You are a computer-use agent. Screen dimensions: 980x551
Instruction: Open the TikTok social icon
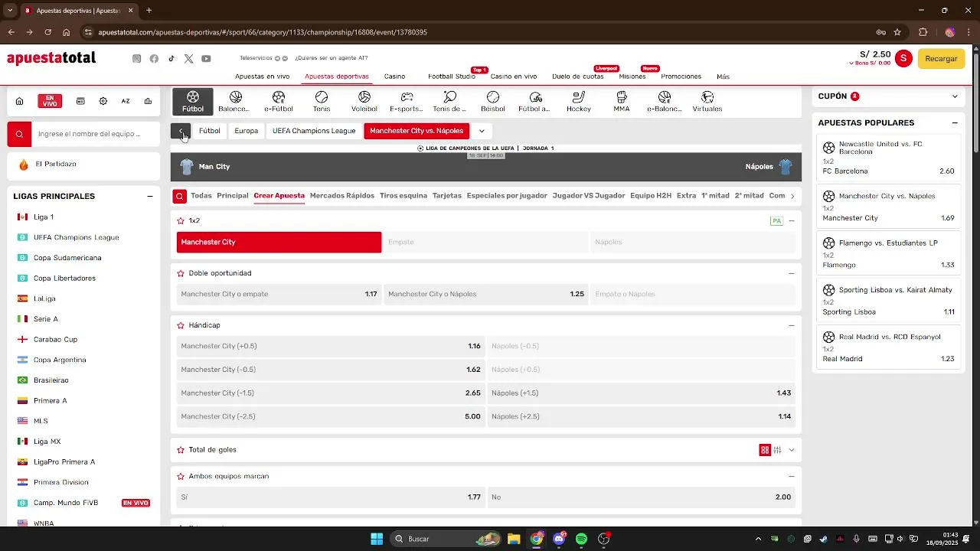171,59
